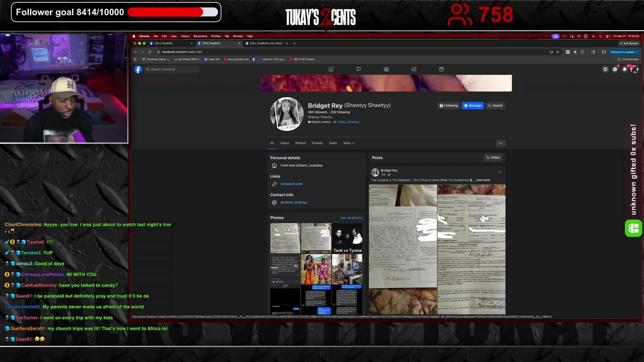Switch to the Reels profile tab
This screenshot has height=362, width=644.
point(333,143)
